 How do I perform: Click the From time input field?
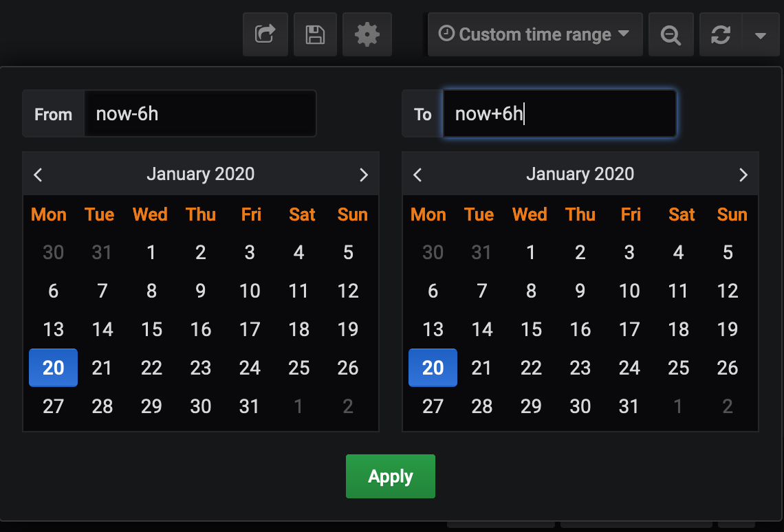pos(200,113)
